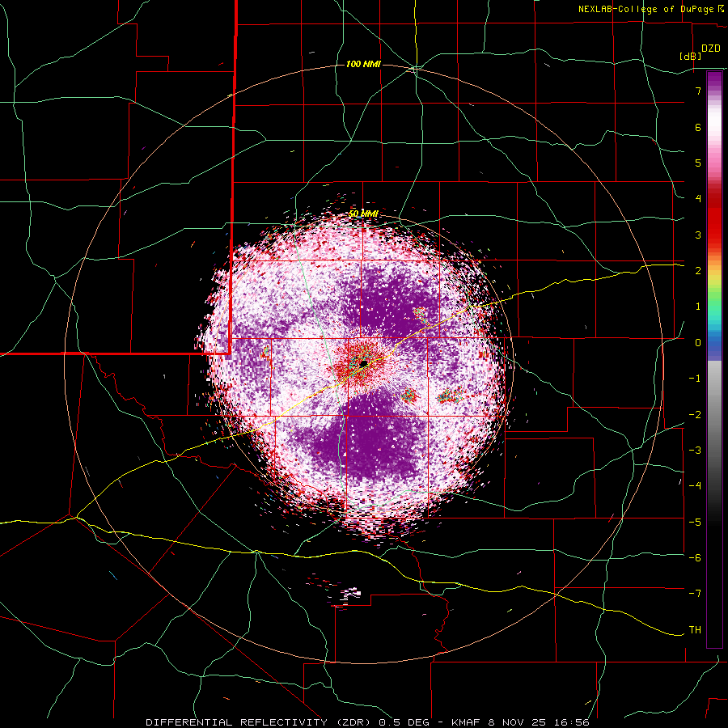Click the value -1 on the color scale
The width and height of the screenshot is (728, 728).
695,379
